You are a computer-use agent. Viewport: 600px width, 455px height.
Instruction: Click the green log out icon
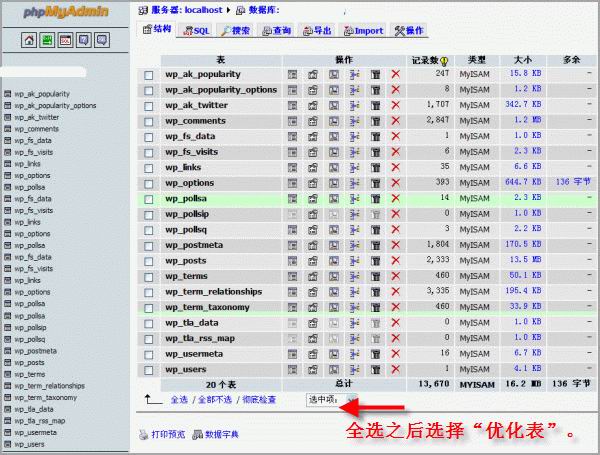[47, 40]
